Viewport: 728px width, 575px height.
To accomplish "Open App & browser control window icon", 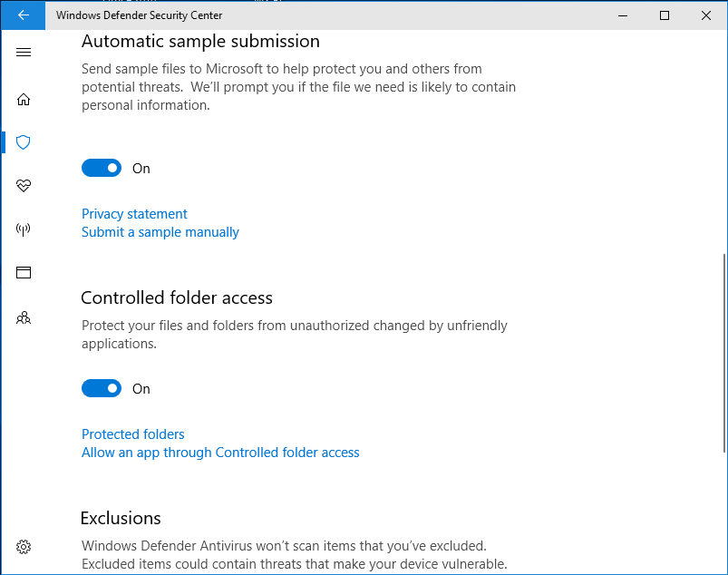I will [x=24, y=272].
